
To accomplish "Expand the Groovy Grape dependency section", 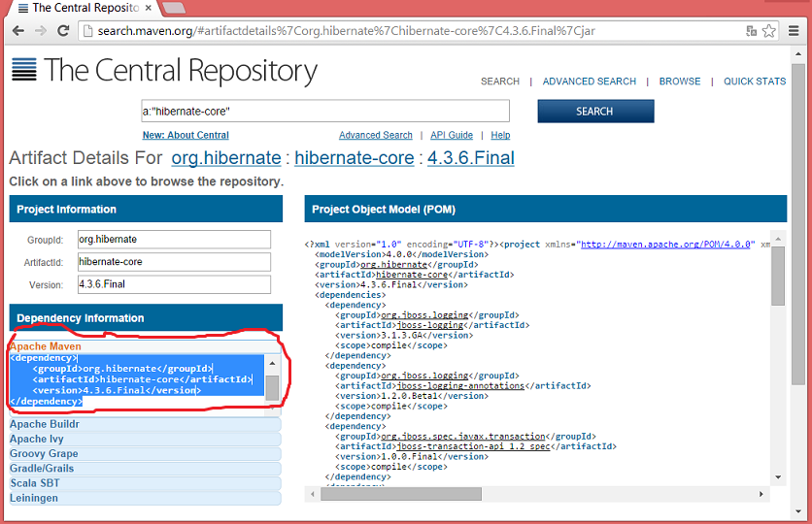I will tap(145, 454).
